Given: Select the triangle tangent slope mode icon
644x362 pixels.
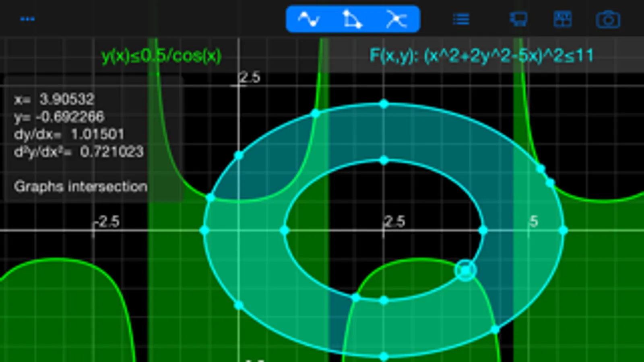Looking at the screenshot, I should point(352,19).
